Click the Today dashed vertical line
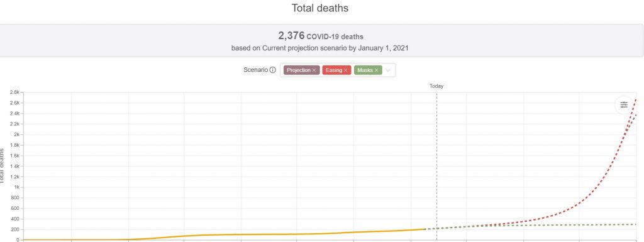644x242 pixels. point(436,164)
